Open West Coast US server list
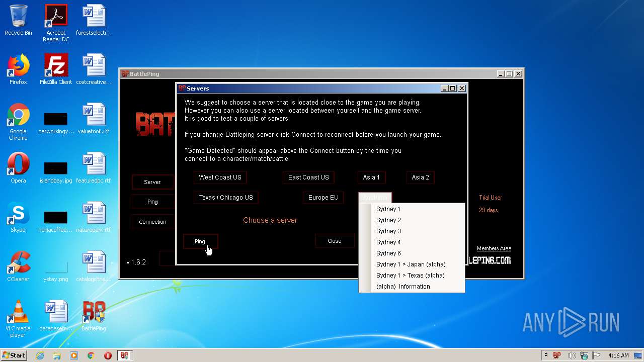Image resolution: width=644 pixels, height=362 pixels. click(220, 177)
